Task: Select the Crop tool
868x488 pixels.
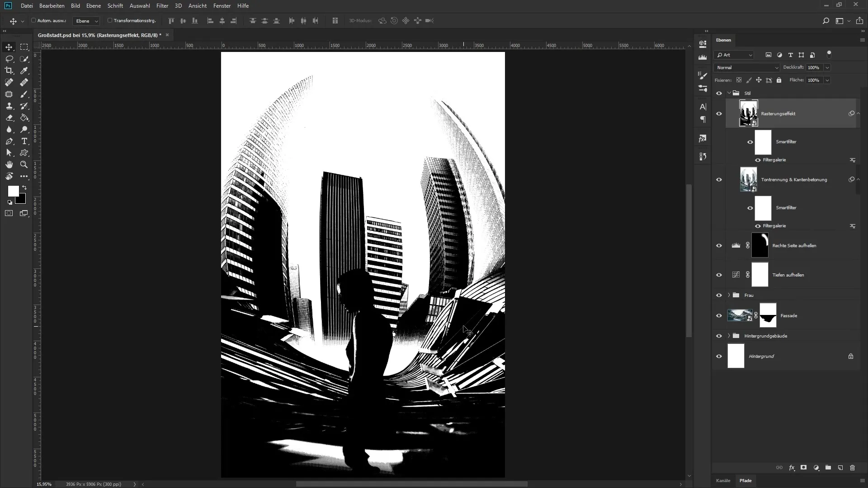Action: click(x=9, y=70)
